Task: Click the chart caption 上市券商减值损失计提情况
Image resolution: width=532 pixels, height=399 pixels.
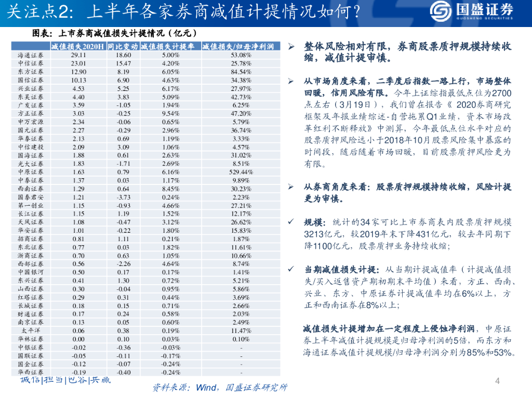Action: coord(114,33)
